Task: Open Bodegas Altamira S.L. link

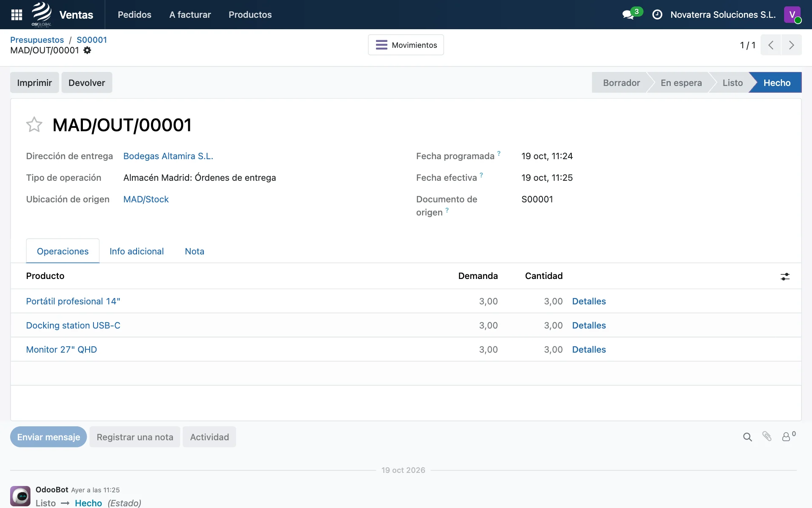Action: (168, 156)
